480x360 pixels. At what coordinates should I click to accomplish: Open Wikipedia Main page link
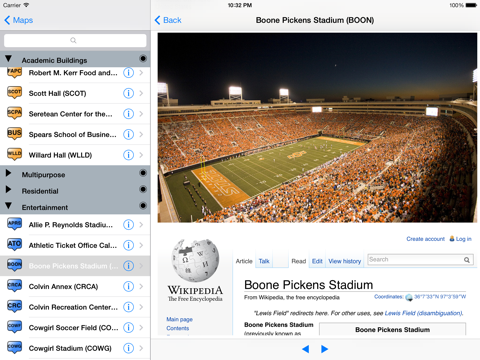point(179,319)
